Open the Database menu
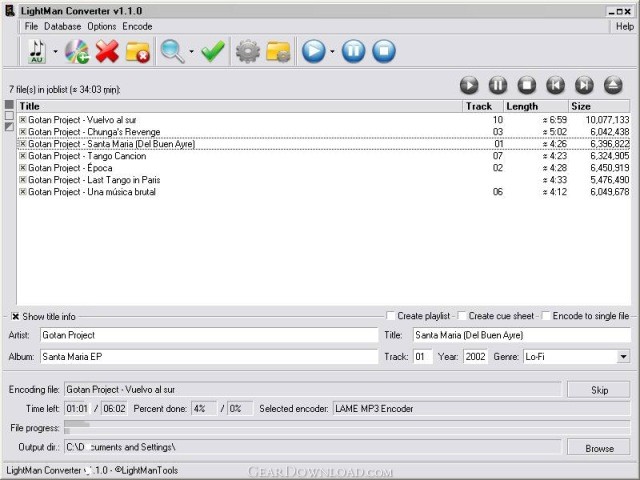 (x=62, y=26)
